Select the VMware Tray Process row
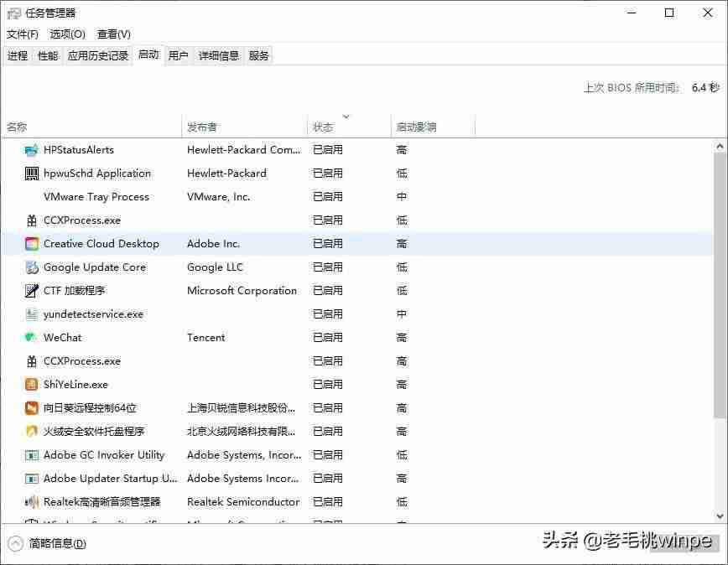728x565 pixels. tap(357, 197)
